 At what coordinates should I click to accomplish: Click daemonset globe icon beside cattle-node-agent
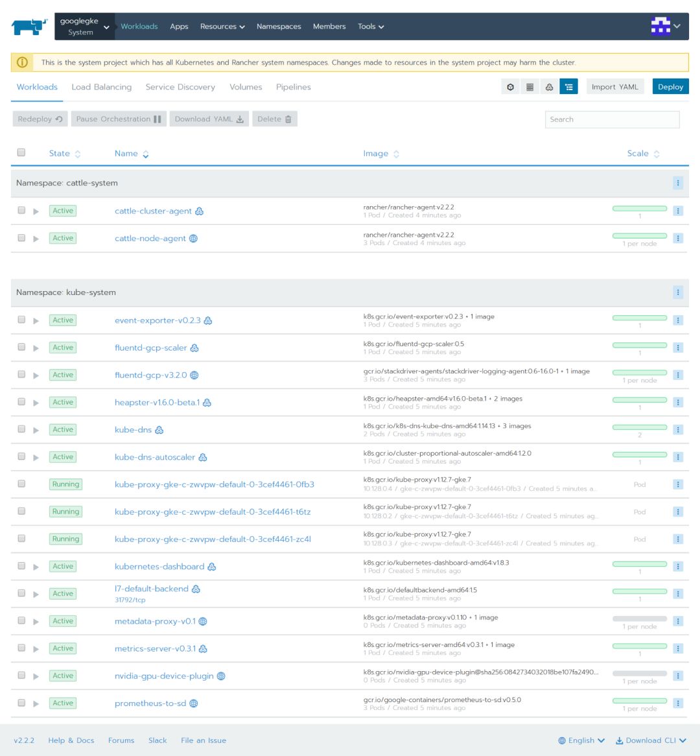click(193, 238)
